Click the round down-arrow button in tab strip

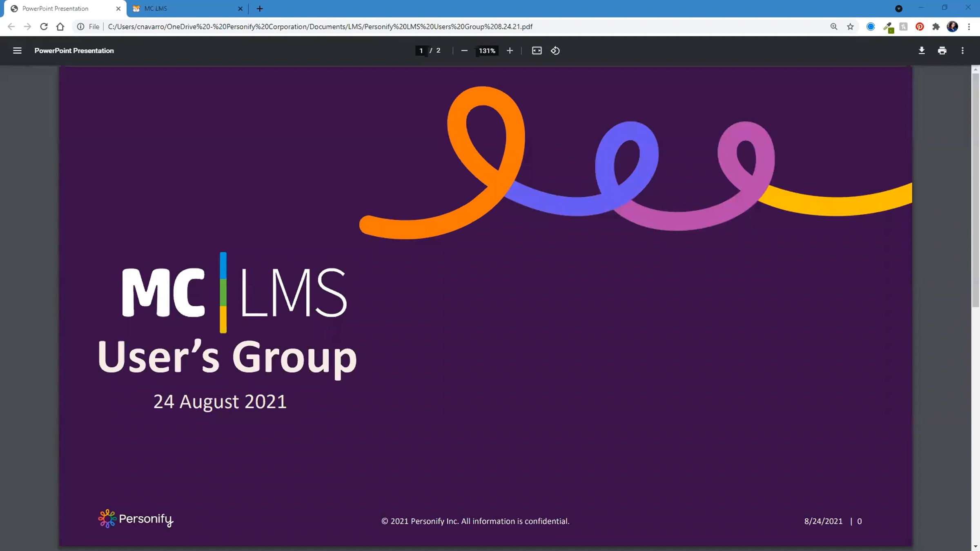898,9
